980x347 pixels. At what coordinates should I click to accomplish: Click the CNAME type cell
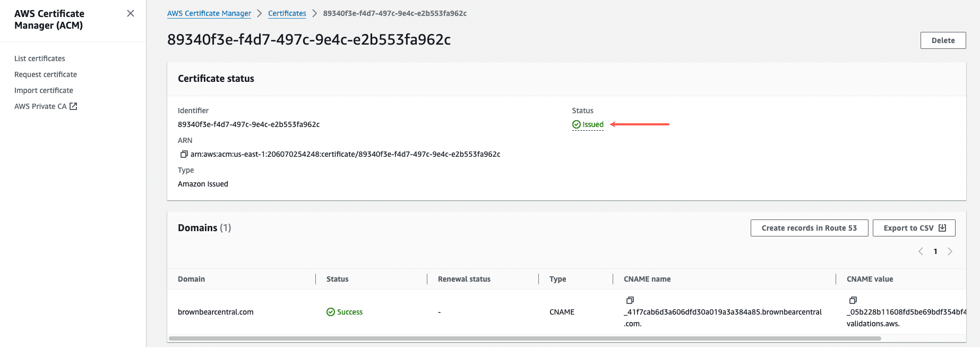pos(562,312)
